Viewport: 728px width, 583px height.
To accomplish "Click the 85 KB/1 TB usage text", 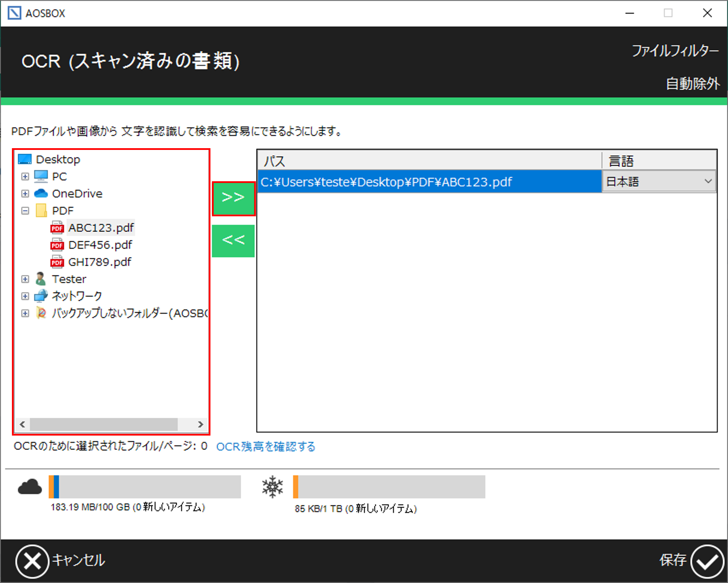I will point(356,508).
